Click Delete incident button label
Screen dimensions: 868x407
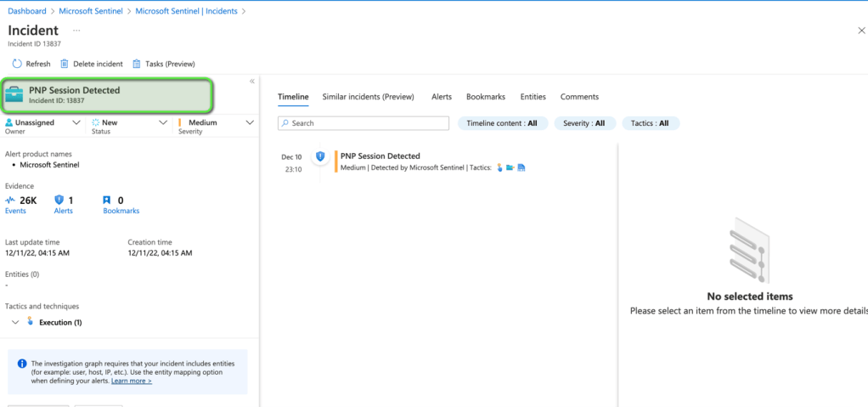click(x=98, y=65)
